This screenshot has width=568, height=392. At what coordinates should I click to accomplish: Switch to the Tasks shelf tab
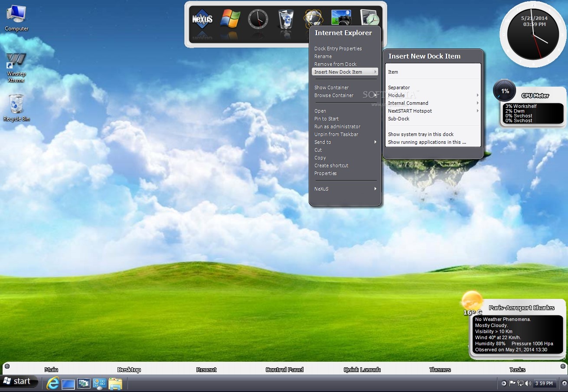point(517,369)
